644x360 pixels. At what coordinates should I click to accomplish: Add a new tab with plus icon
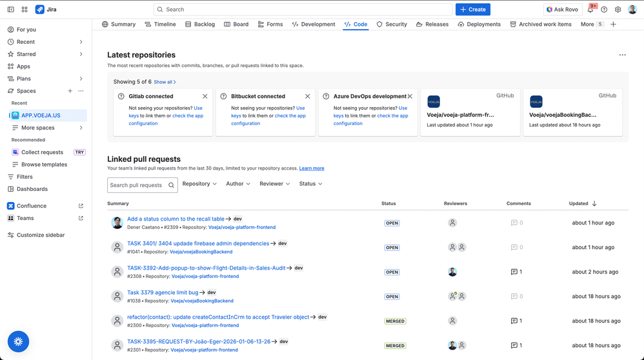[613, 25]
